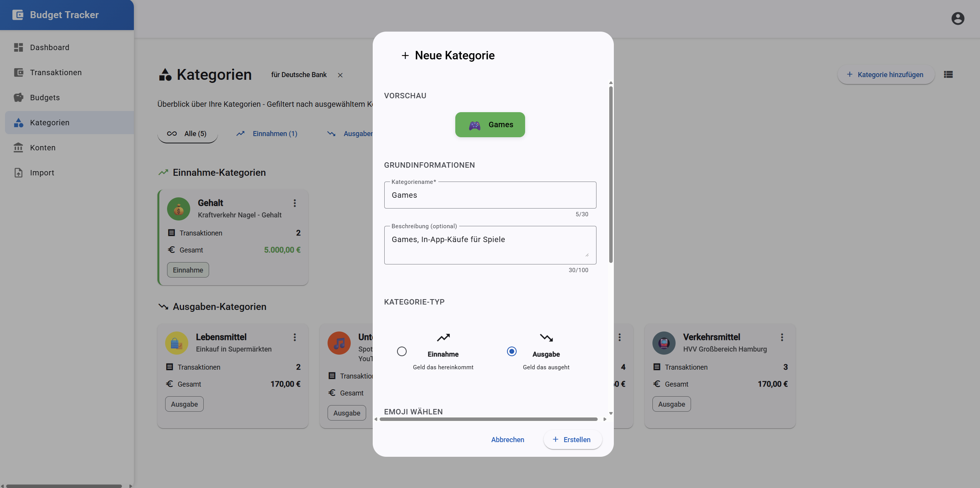
Task: Open the user account avatar icon
Action: tap(958, 19)
